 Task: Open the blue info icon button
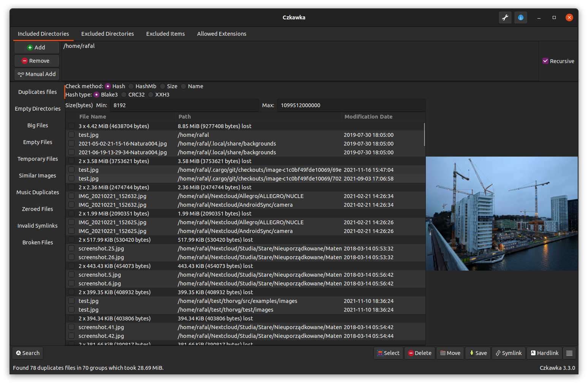[x=520, y=17]
